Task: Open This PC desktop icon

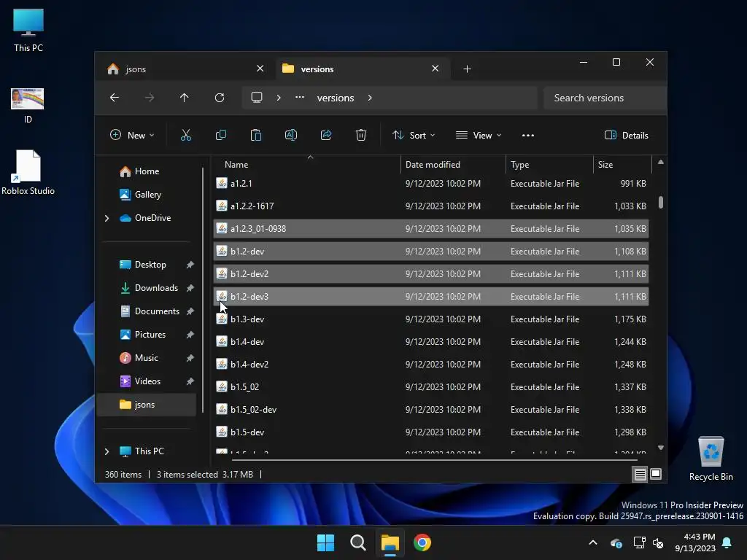Action: [x=28, y=30]
